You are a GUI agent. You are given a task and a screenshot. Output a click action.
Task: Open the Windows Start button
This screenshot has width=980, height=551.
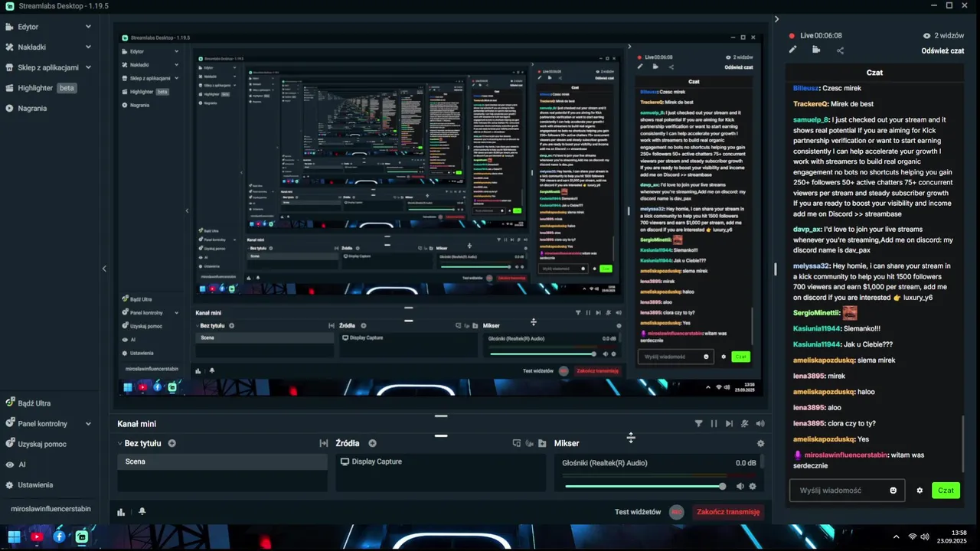pos(14,536)
